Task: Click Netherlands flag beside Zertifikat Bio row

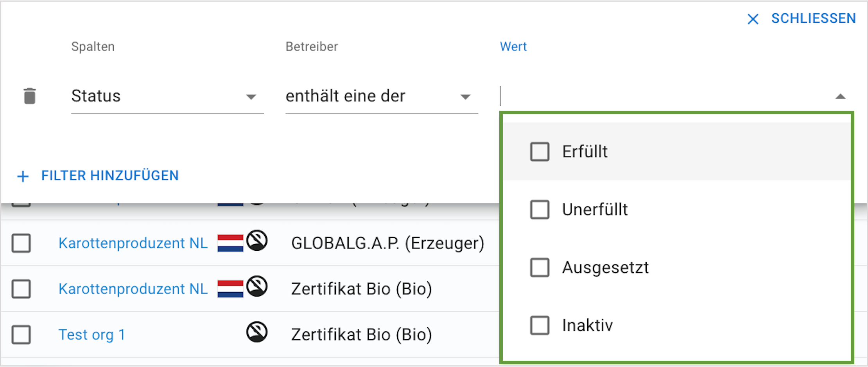Action: tap(230, 289)
